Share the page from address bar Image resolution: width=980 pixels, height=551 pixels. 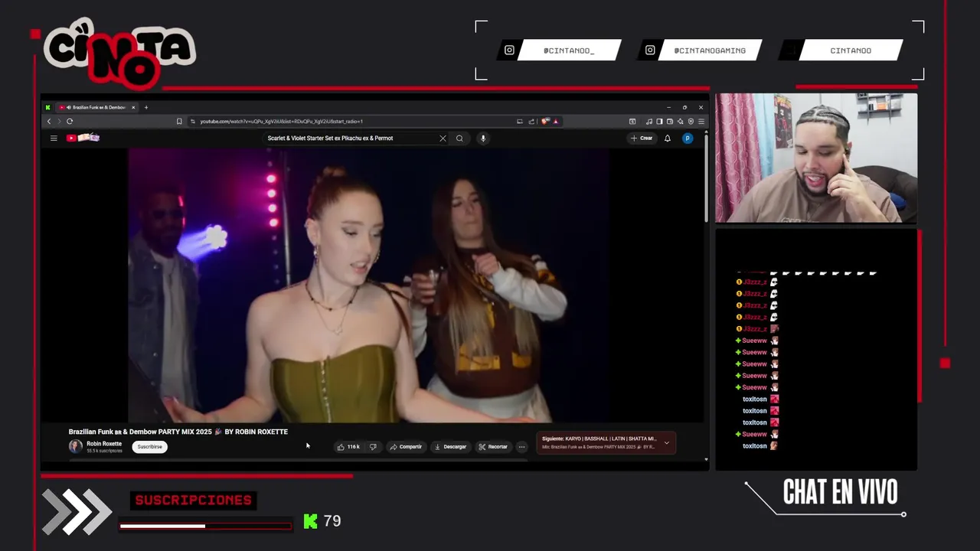[531, 121]
